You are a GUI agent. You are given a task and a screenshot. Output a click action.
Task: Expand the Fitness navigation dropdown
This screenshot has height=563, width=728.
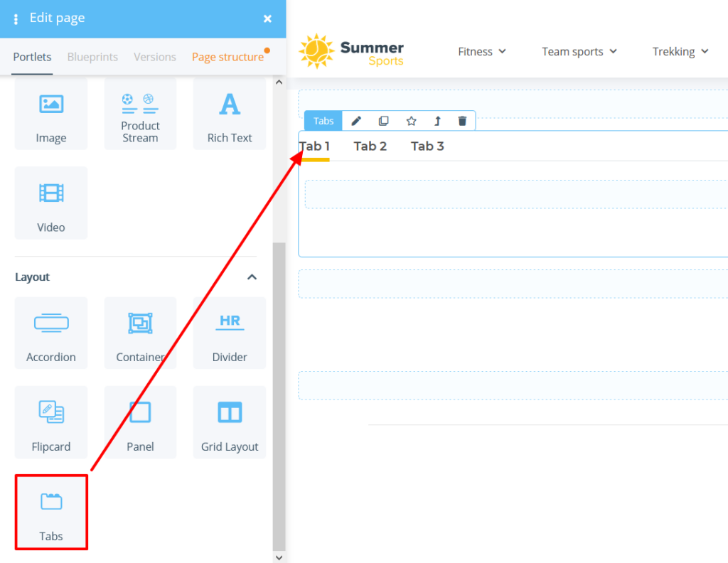coord(482,51)
